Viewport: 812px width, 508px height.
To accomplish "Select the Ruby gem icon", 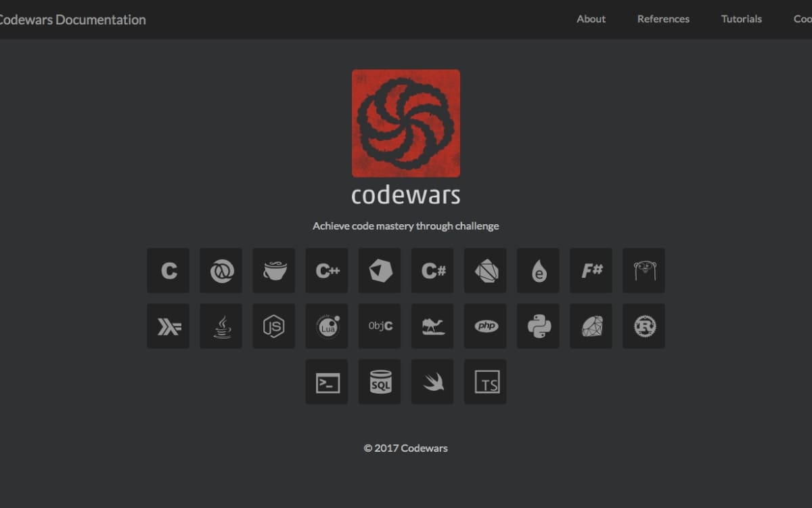I will (x=590, y=326).
